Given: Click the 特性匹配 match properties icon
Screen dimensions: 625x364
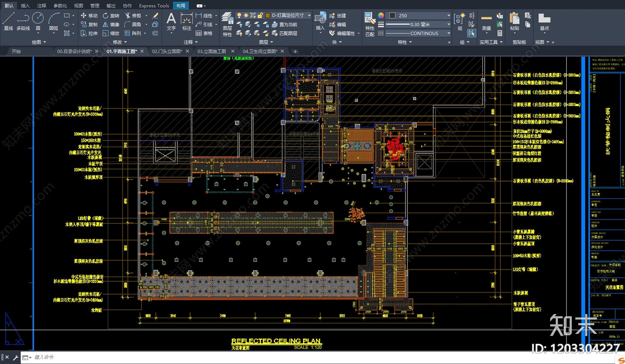Looking at the screenshot, I should pos(370,24).
